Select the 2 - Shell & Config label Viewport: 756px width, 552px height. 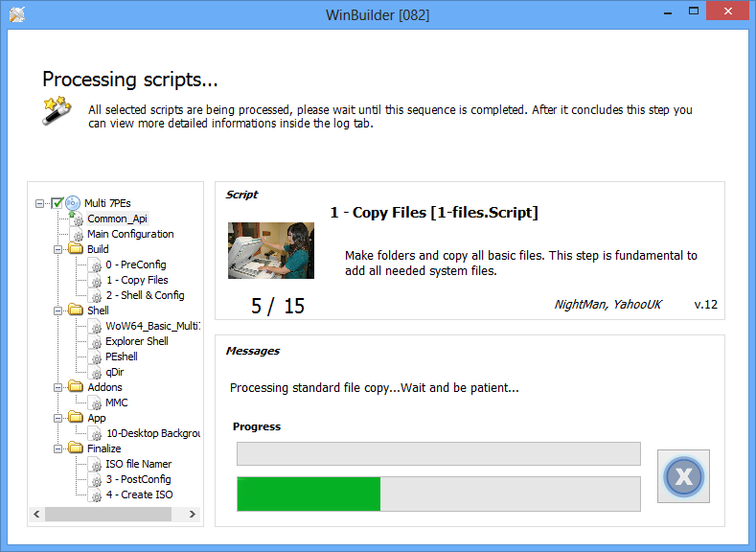145,295
